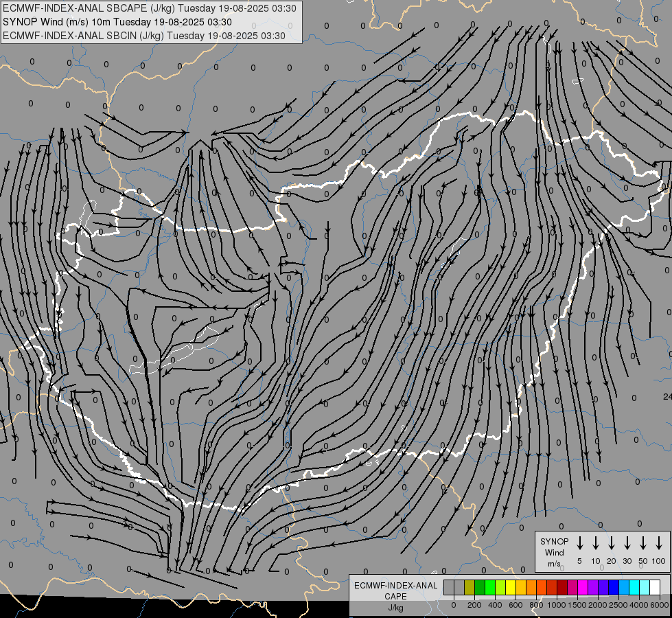Click the SBCAPE title line in header box
The width and height of the screenshot is (672, 618).
click(x=150, y=8)
